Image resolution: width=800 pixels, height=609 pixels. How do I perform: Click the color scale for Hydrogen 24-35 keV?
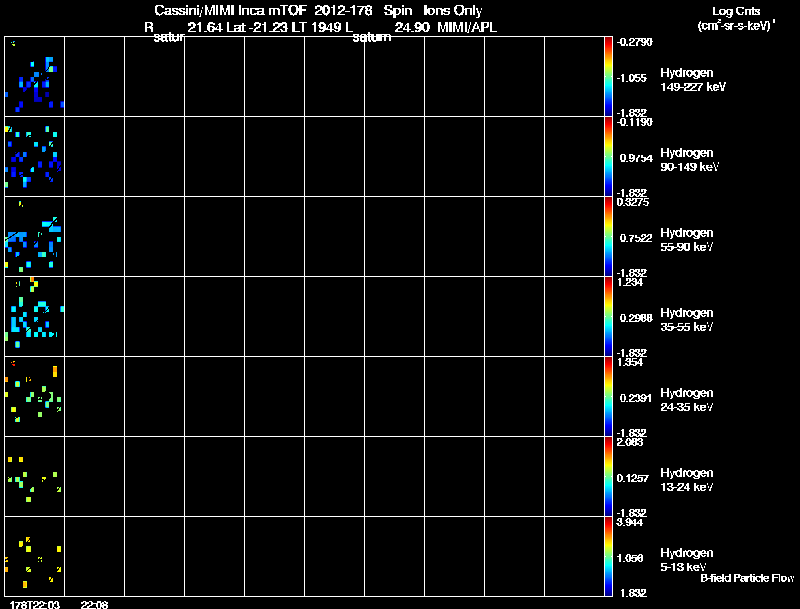608,396
